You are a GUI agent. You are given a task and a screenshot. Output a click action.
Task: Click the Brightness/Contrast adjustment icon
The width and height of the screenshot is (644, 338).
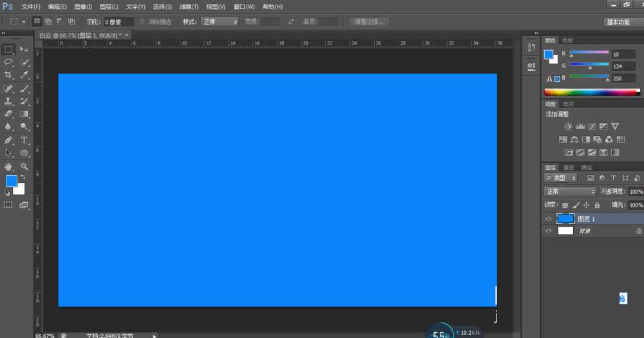[x=567, y=127]
